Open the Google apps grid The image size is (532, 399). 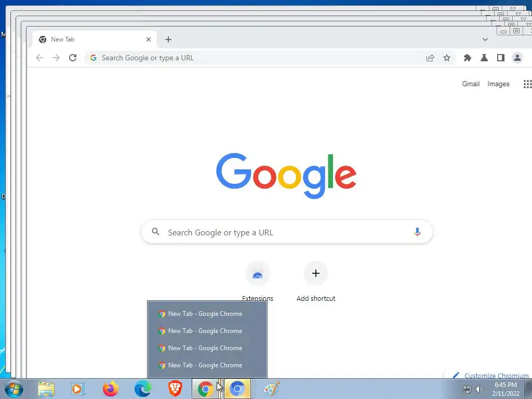tap(528, 84)
